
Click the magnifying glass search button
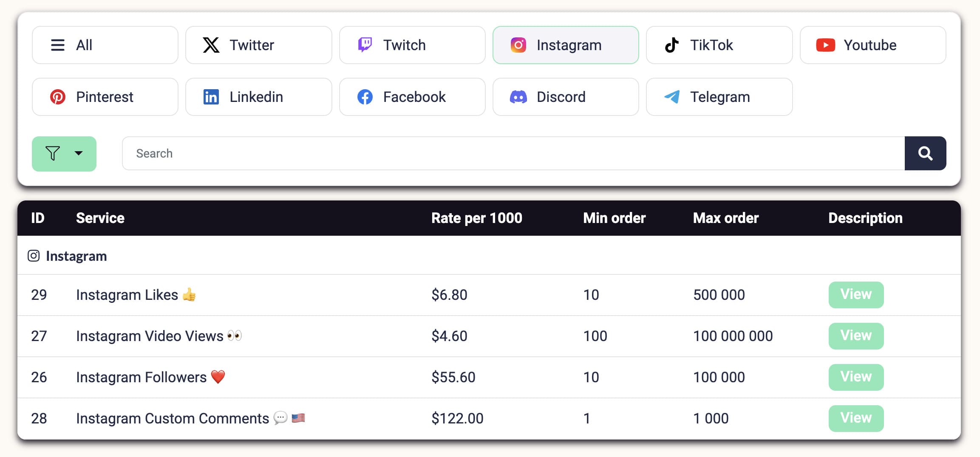click(925, 153)
